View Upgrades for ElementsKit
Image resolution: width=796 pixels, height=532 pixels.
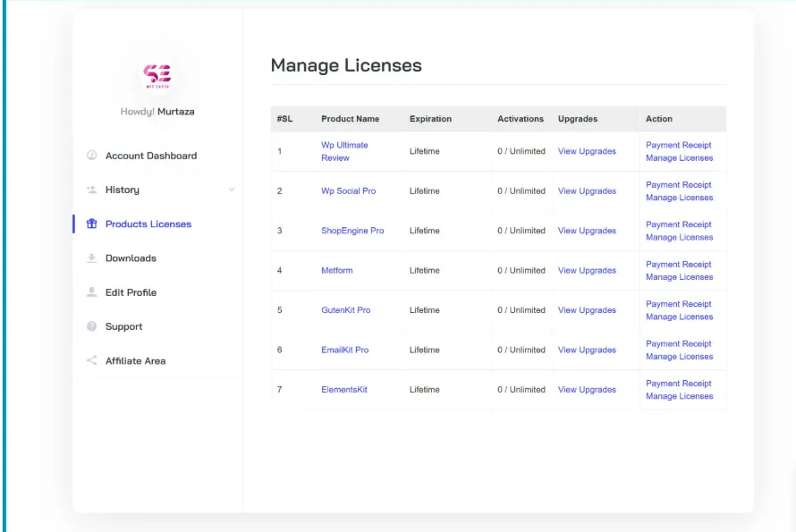[x=587, y=389]
